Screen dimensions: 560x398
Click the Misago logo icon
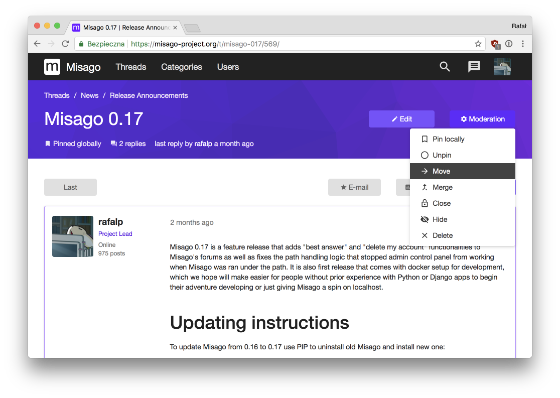click(52, 67)
